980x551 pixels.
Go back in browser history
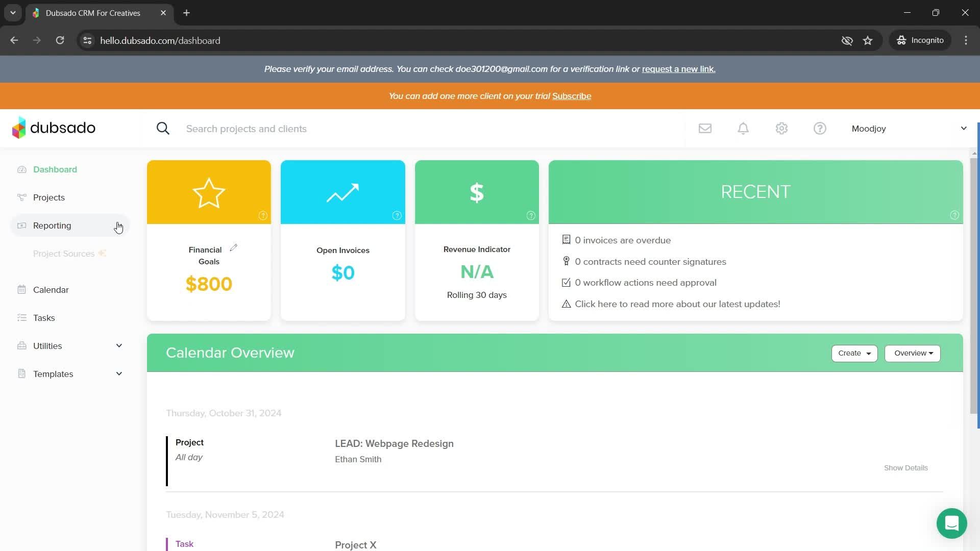(x=14, y=40)
